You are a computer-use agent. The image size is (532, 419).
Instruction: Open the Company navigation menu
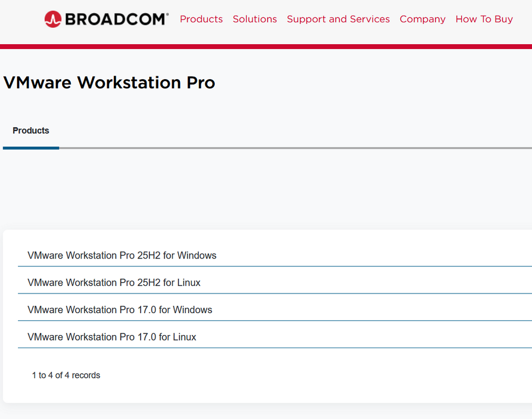point(422,19)
